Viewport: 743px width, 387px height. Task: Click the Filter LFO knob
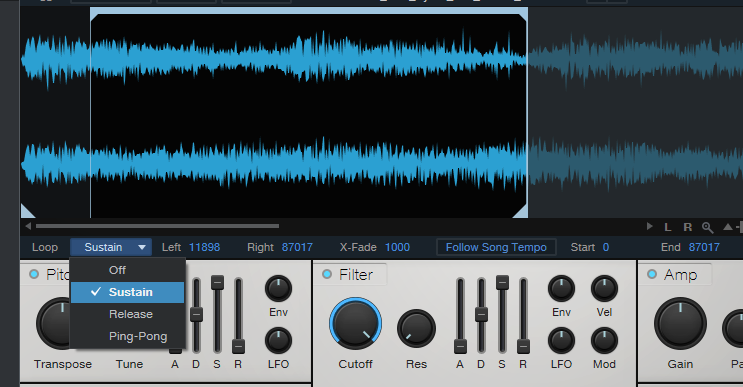click(562, 341)
